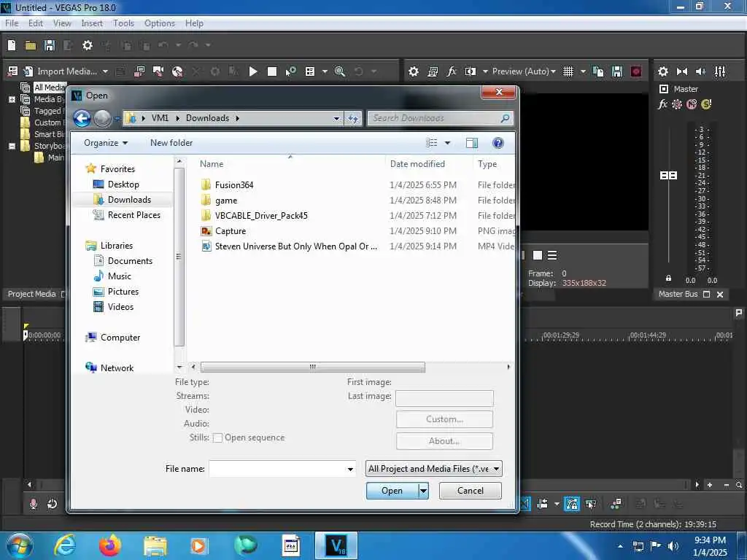
Task: Toggle the Auto Preview icon in Project Media
Action: tap(290, 71)
